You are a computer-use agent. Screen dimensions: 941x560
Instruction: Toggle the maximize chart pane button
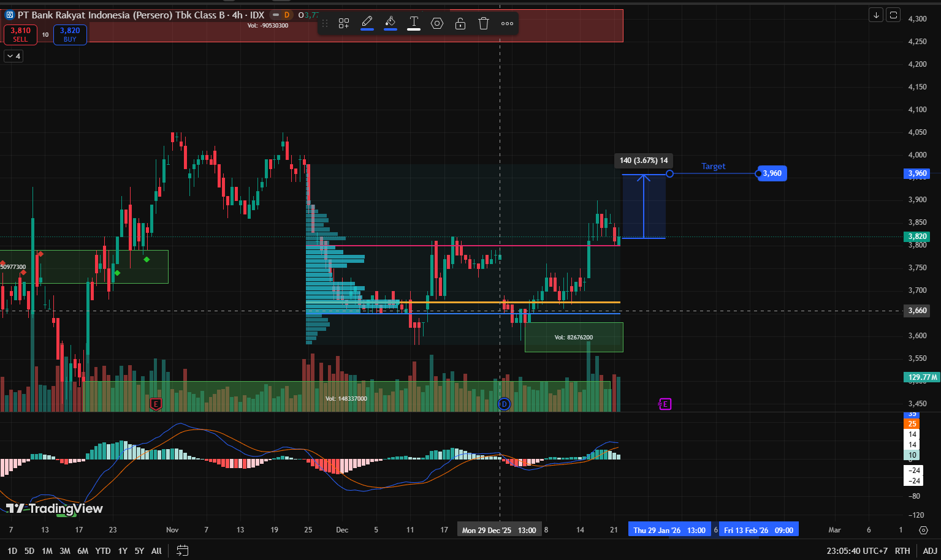click(x=894, y=15)
